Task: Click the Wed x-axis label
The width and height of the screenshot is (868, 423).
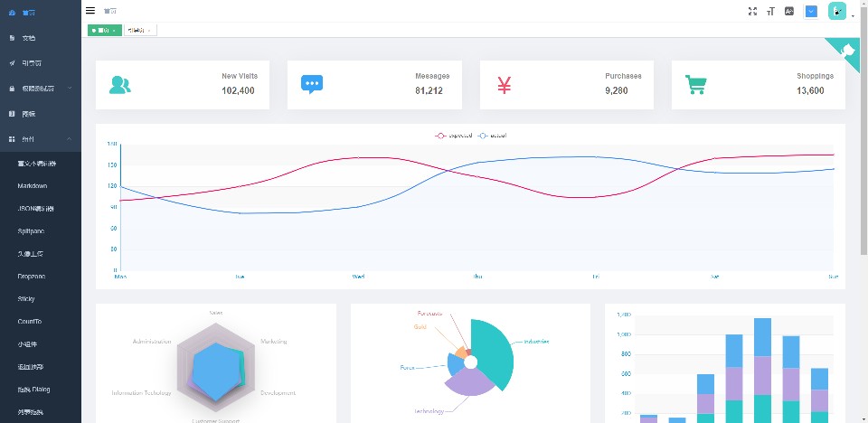Action: (x=358, y=277)
